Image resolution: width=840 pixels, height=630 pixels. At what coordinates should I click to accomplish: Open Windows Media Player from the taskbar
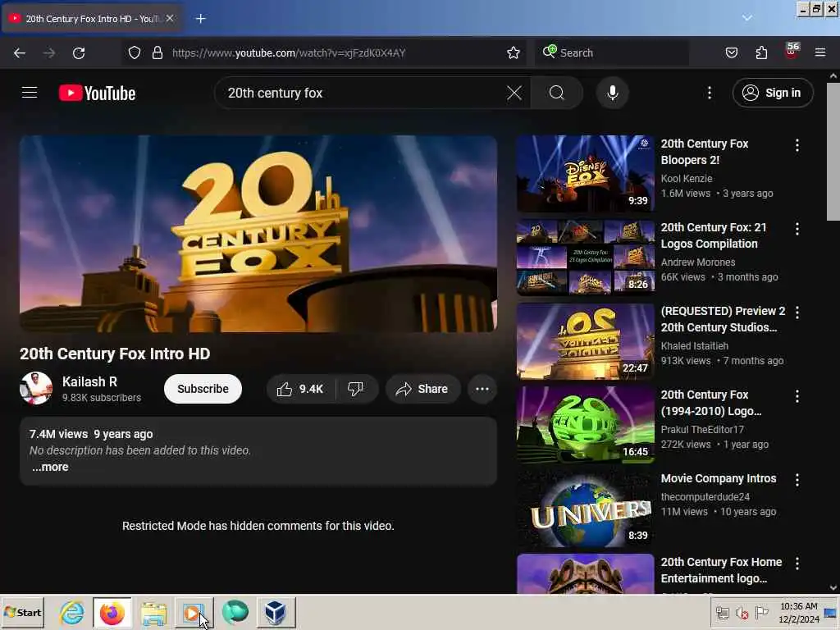coord(194,612)
